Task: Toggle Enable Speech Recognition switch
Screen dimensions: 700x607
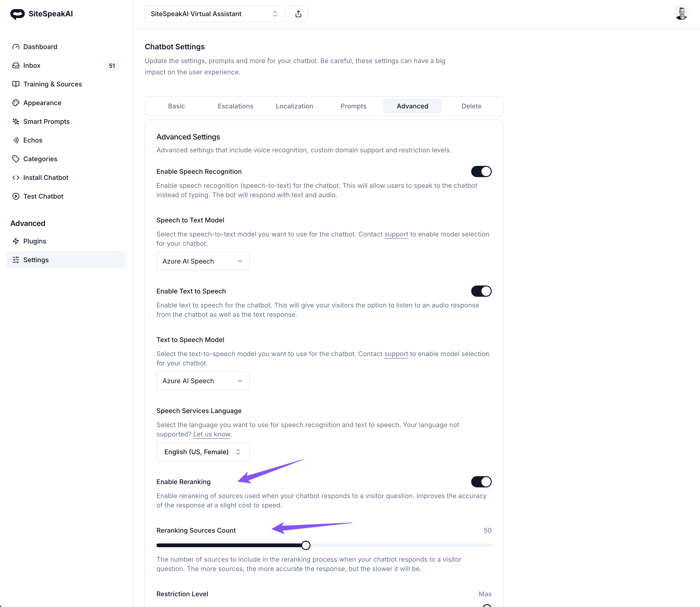Action: (481, 171)
